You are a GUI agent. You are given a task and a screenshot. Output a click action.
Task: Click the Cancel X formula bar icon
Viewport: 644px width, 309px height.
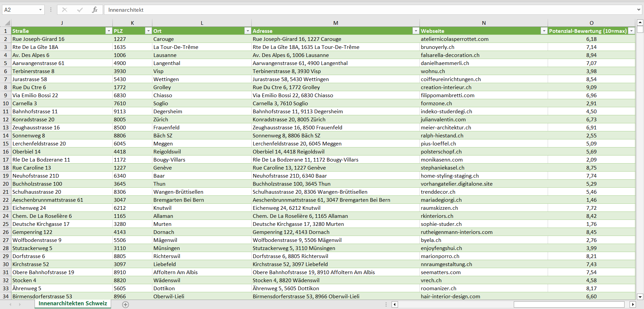pyautogui.click(x=64, y=10)
